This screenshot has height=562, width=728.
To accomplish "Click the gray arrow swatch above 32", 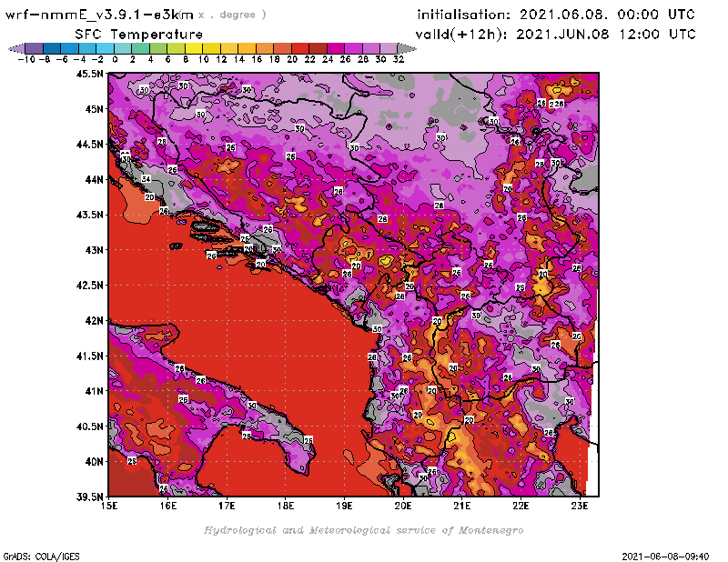I will 407,48.
